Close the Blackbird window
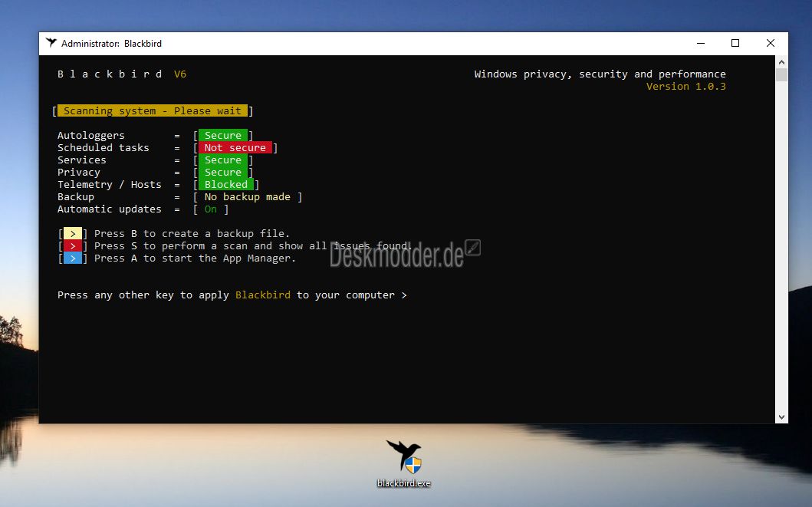 771,44
